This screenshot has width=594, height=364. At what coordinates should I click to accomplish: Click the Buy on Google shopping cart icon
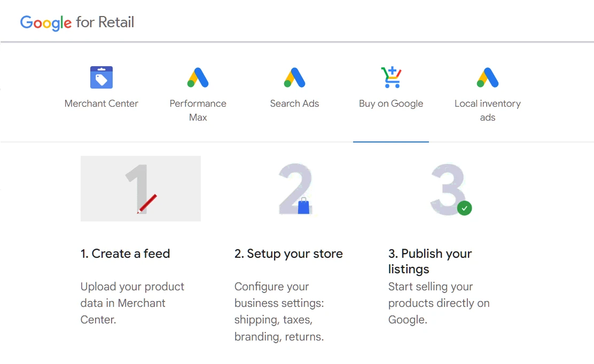[x=391, y=77]
